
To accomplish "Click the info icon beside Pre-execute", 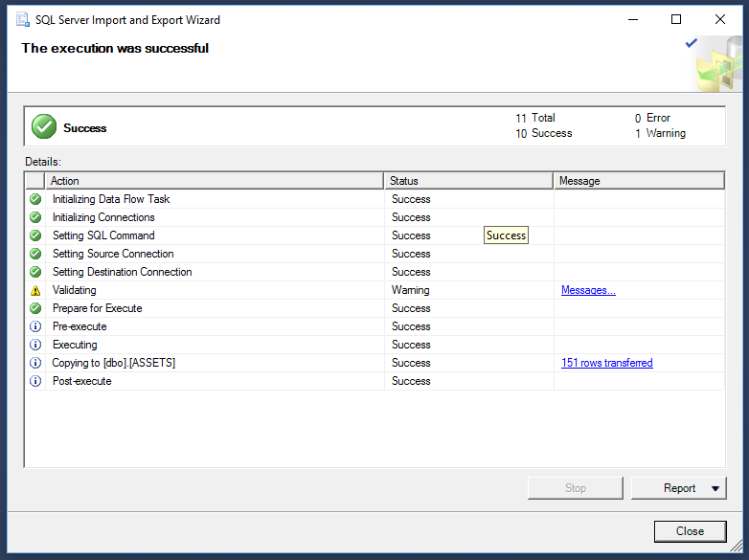I will click(35, 326).
